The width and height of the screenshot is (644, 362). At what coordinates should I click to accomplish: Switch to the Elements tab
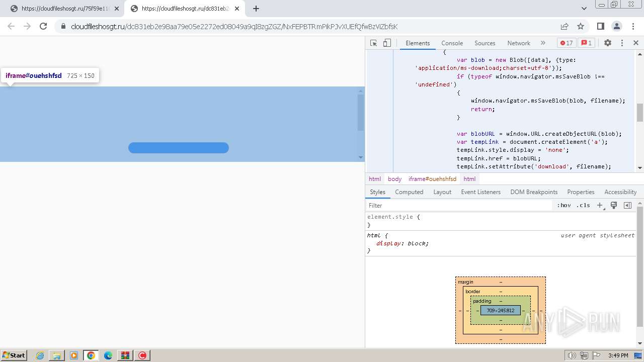[x=418, y=43]
